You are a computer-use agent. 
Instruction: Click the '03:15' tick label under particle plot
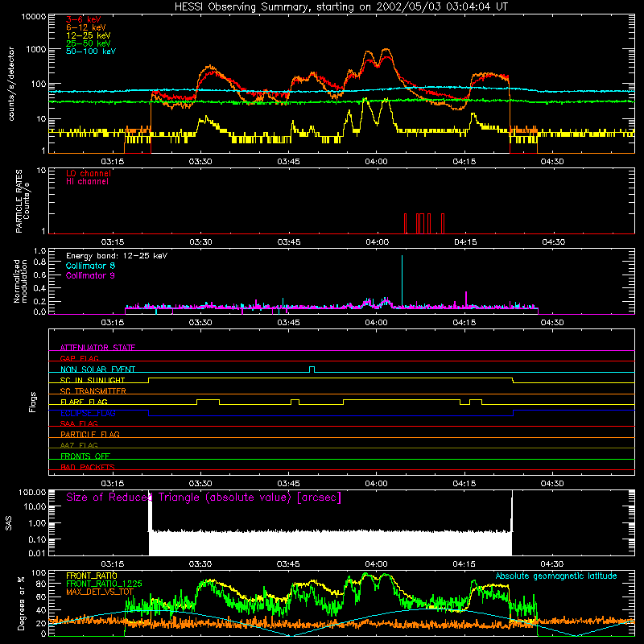pyautogui.click(x=113, y=242)
